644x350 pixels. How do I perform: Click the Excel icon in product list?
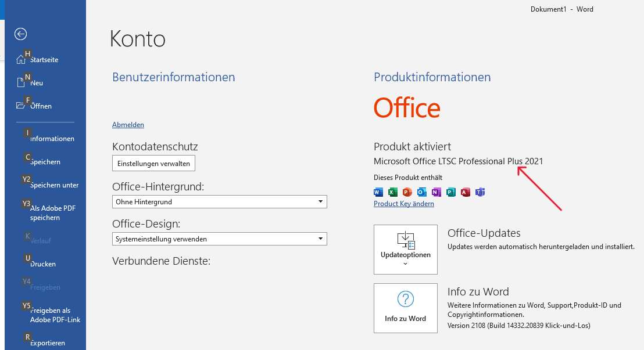393,192
